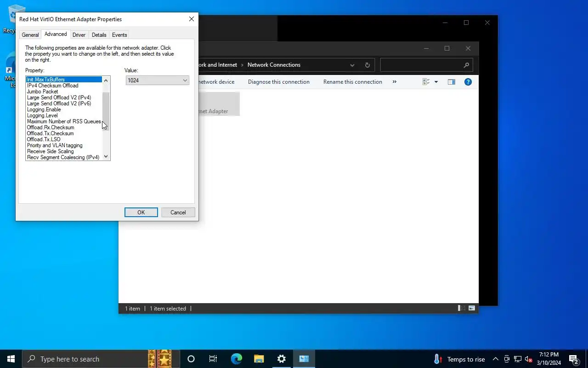Show hidden system tray icons
This screenshot has width=588, height=368.
click(x=496, y=359)
